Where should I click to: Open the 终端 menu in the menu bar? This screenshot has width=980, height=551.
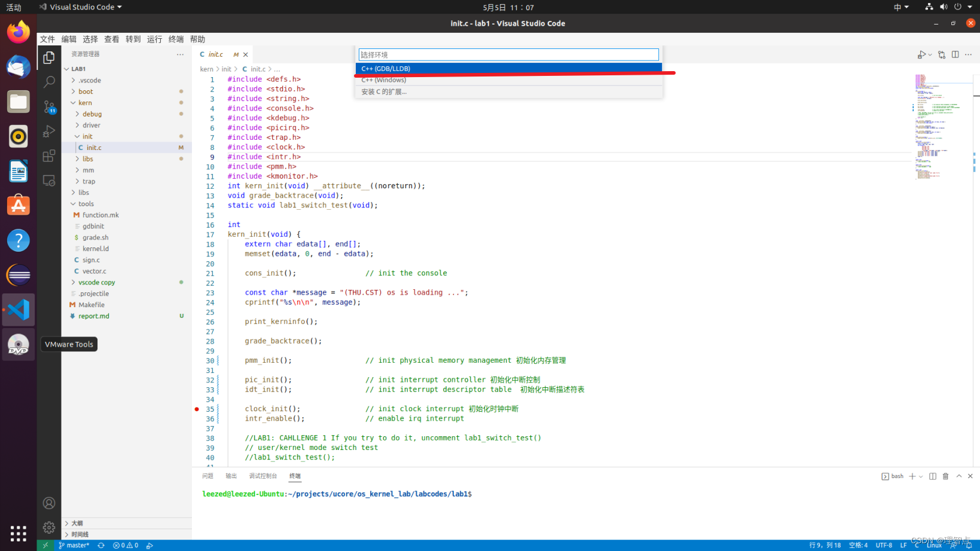click(176, 39)
